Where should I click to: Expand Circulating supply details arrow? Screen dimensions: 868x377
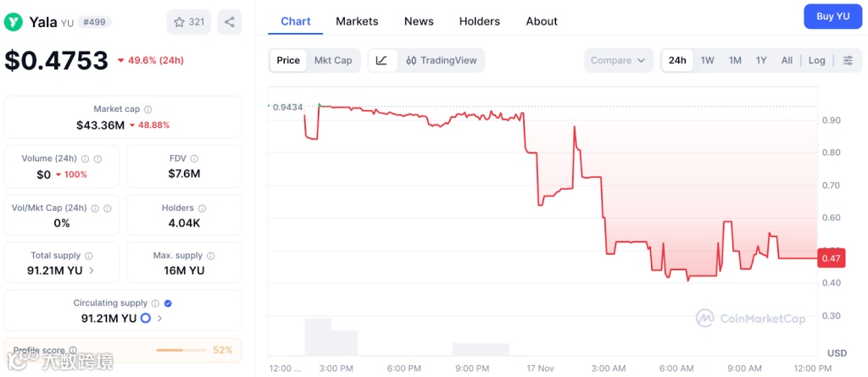coord(159,319)
